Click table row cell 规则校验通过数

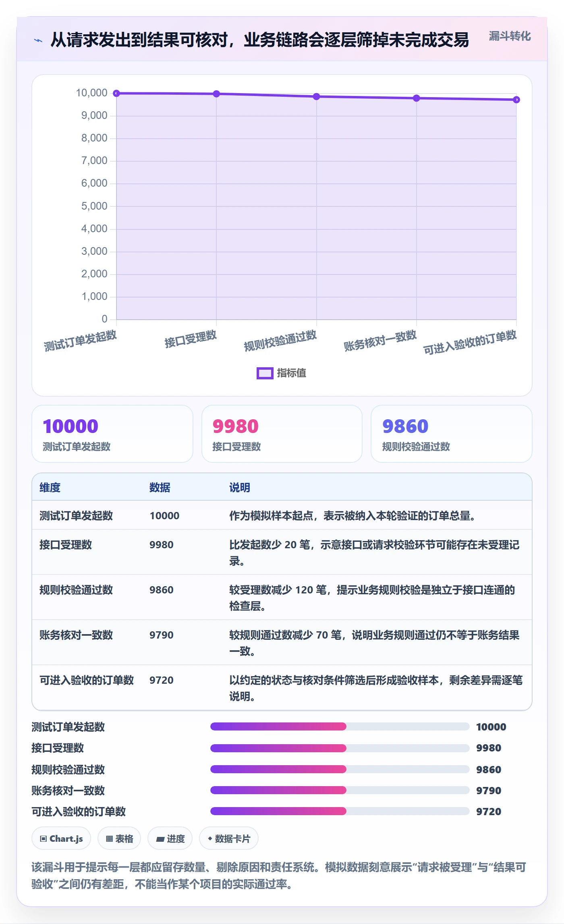[76, 590]
